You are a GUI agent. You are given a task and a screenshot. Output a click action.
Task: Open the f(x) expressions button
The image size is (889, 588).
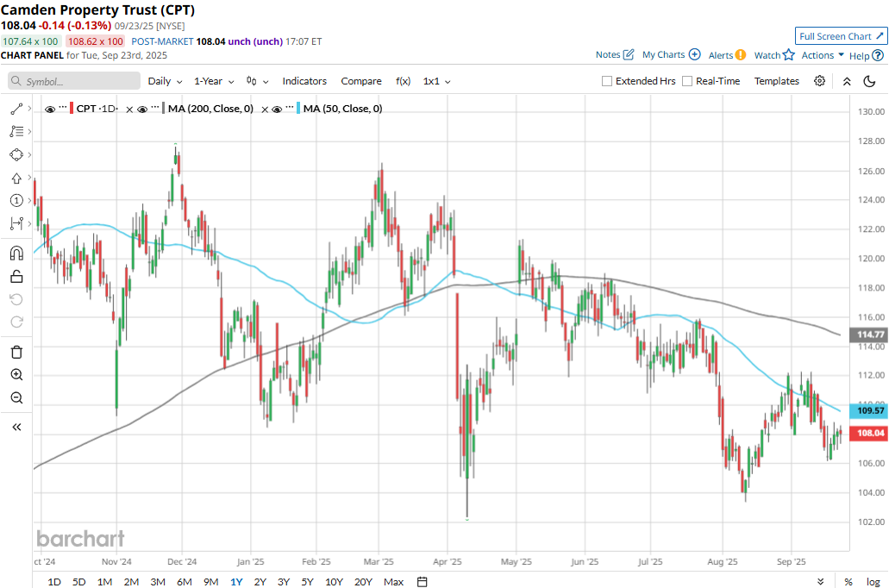(x=404, y=81)
